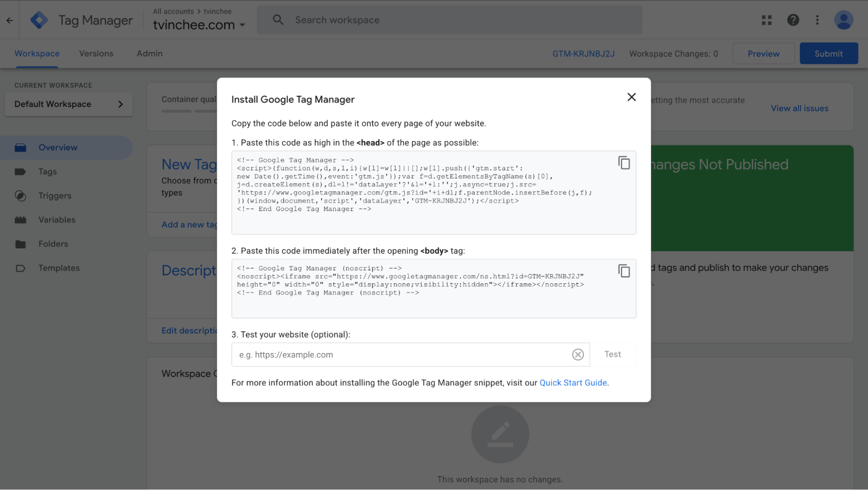Click inside the head code snippet box
The height and width of the screenshot is (490, 868).
pos(434,193)
